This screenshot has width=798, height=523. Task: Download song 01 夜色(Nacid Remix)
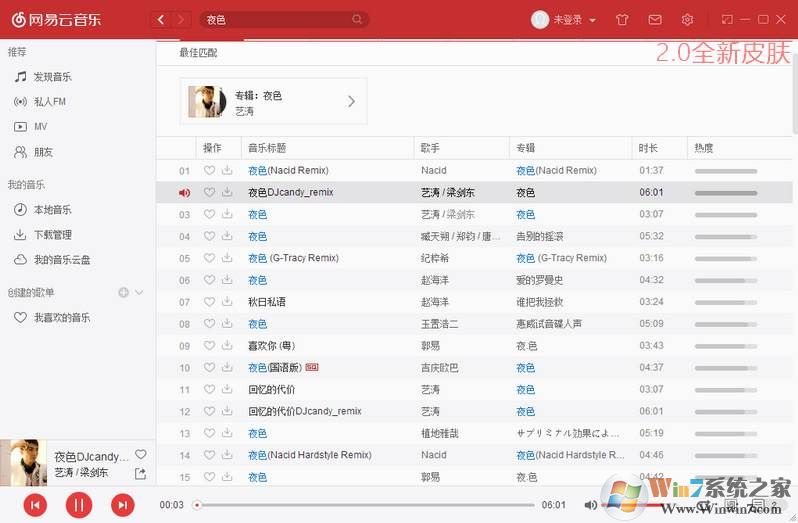coord(227,170)
